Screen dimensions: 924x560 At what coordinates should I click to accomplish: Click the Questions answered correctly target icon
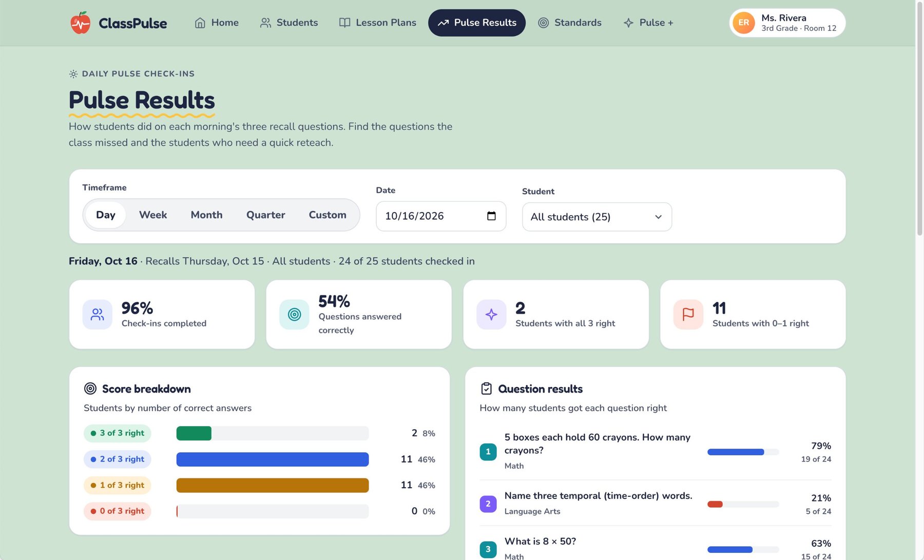[294, 314]
